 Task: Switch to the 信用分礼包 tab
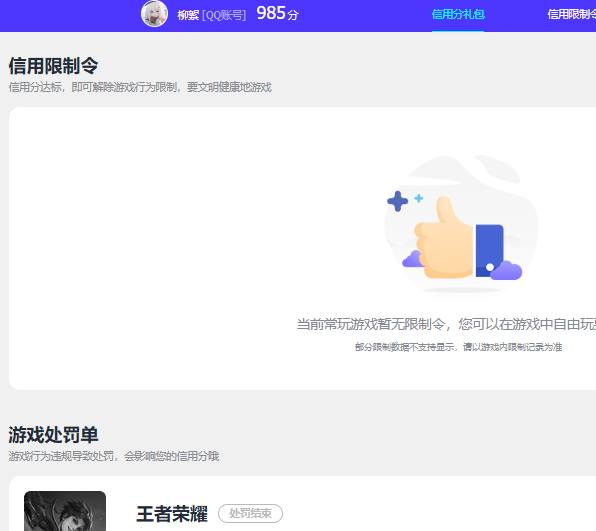[x=458, y=14]
